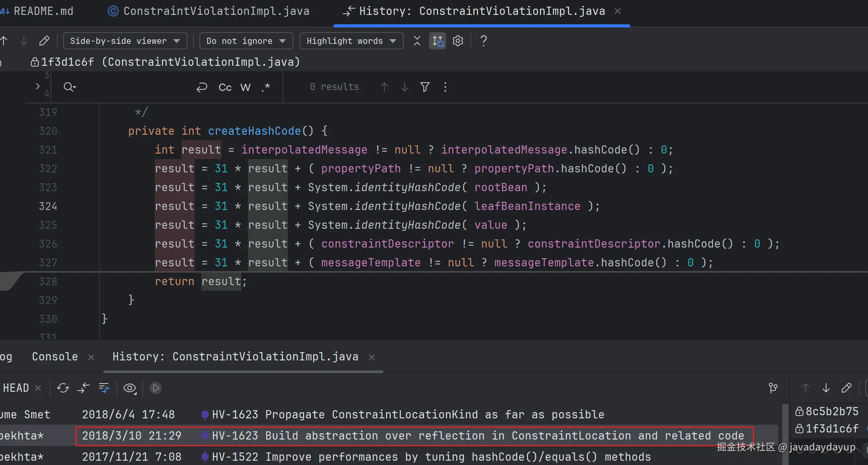Click the jump to source pencil icon
The image size is (868, 465).
pos(44,41)
